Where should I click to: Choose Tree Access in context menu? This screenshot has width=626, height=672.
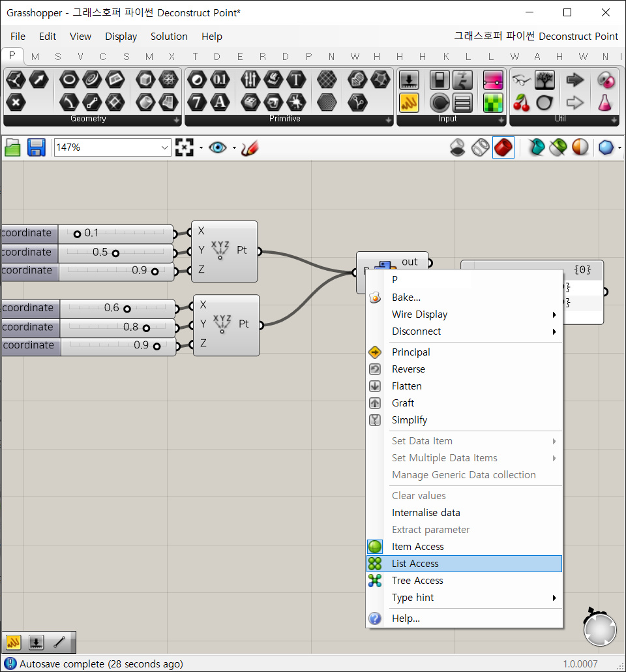[464, 581]
